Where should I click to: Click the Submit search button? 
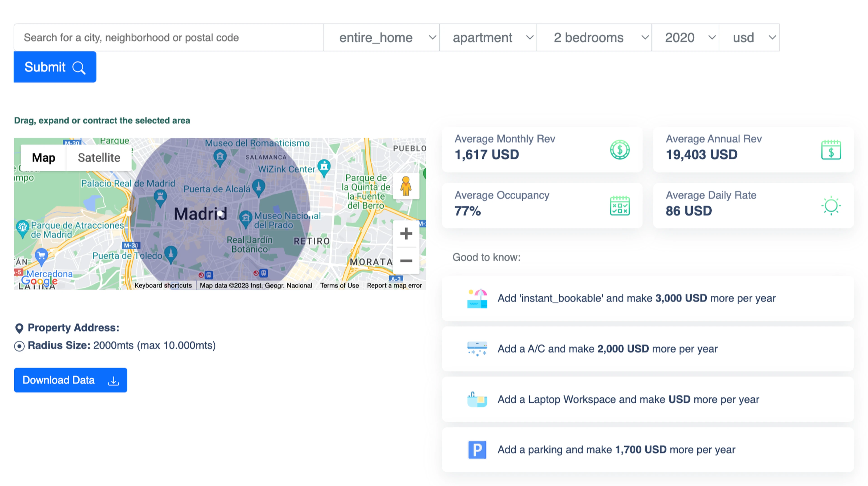(55, 67)
